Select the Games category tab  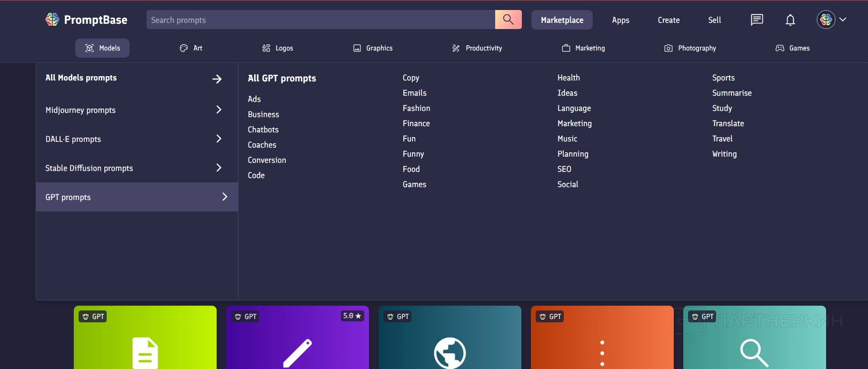[793, 48]
